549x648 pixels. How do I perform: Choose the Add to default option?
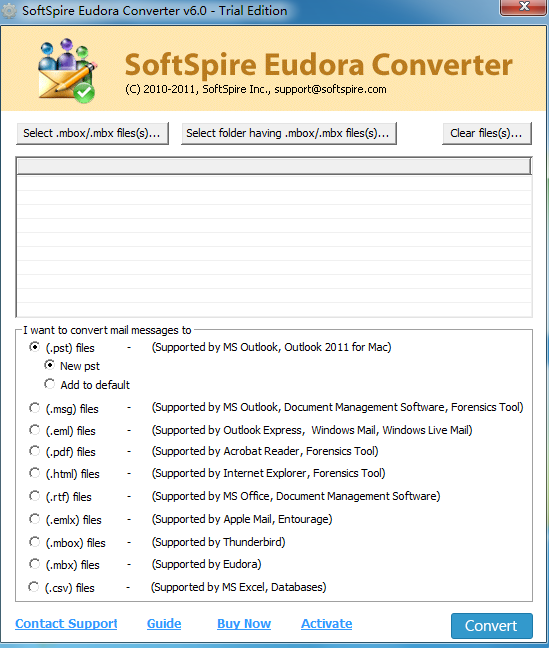pyautogui.click(x=49, y=384)
